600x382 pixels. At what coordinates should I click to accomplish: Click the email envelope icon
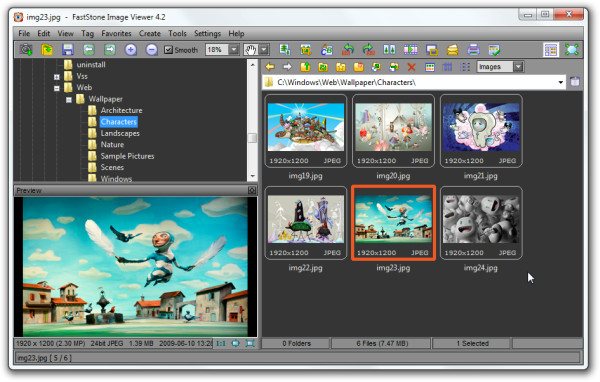452,50
